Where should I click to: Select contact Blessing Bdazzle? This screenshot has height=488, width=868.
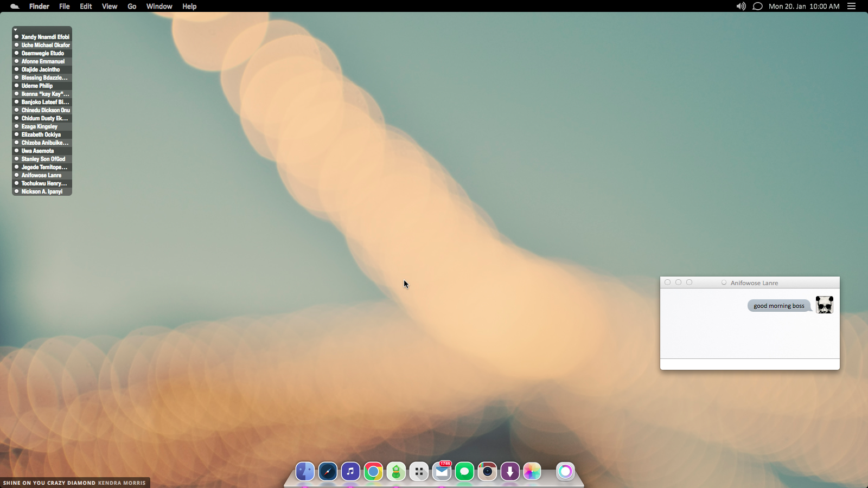[x=42, y=78]
